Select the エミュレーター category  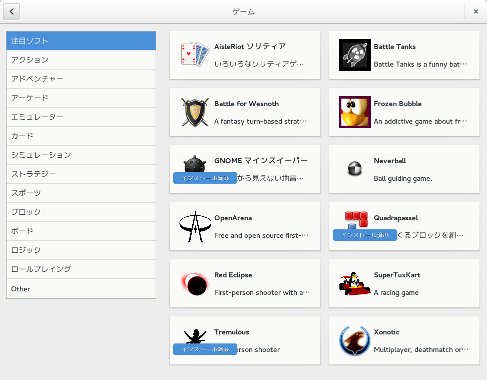[81, 117]
